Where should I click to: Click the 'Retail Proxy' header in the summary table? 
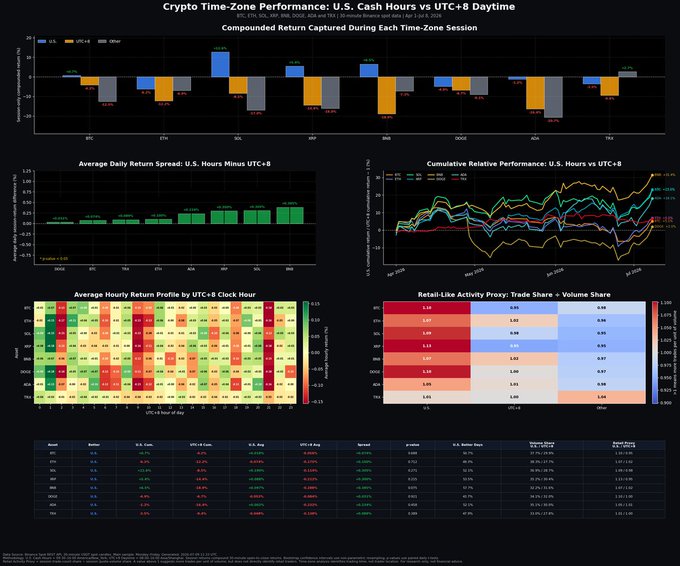(x=624, y=445)
